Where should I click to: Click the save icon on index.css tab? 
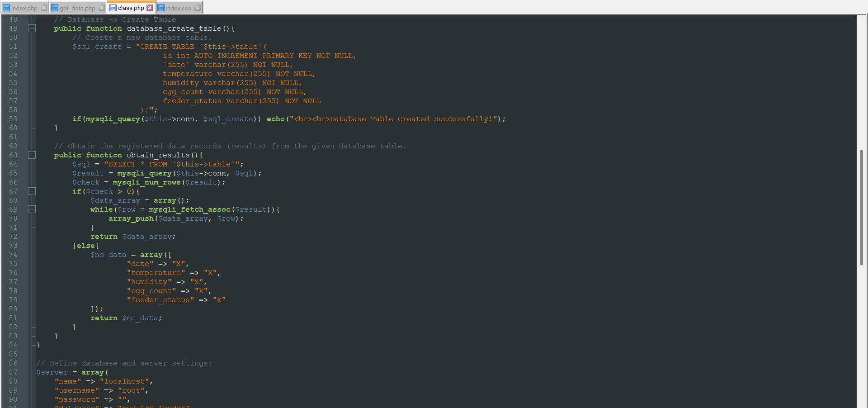pyautogui.click(x=161, y=8)
